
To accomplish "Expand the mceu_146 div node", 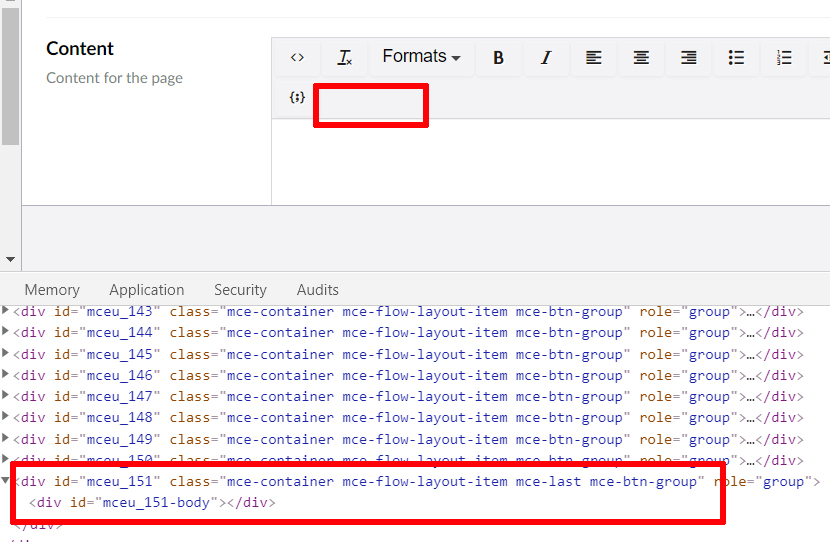I will tap(5, 374).
